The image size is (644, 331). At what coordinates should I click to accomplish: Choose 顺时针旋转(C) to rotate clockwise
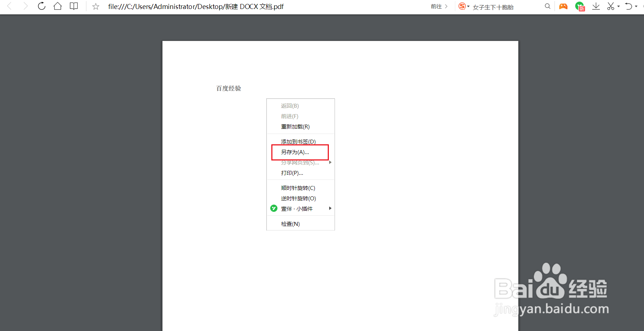[300, 188]
